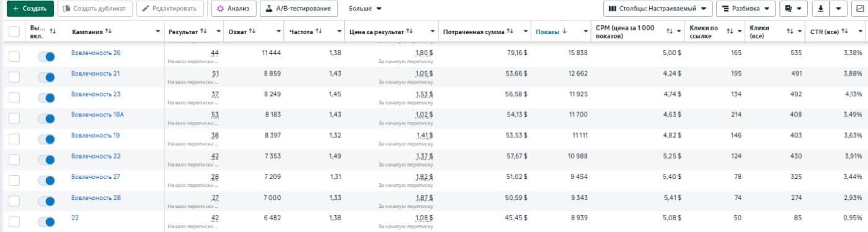Click sort arrows in the Вы... вкл. column
The image size is (868, 232).
coord(52,31)
